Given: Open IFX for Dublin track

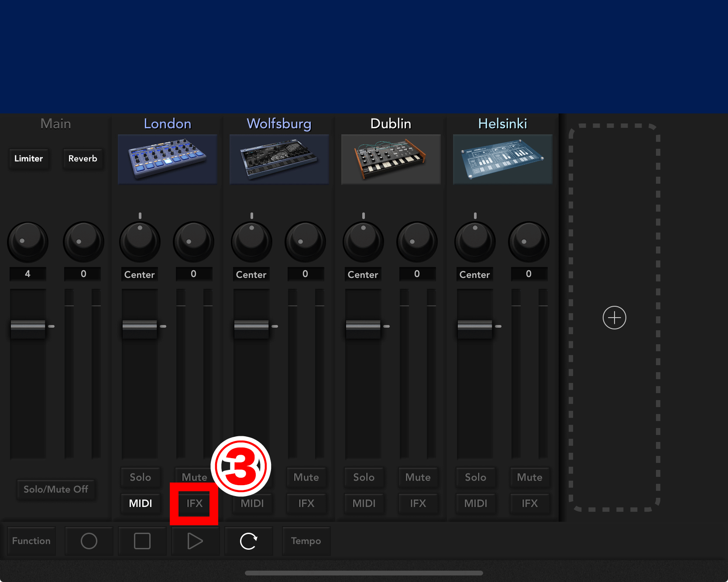Looking at the screenshot, I should pos(418,503).
